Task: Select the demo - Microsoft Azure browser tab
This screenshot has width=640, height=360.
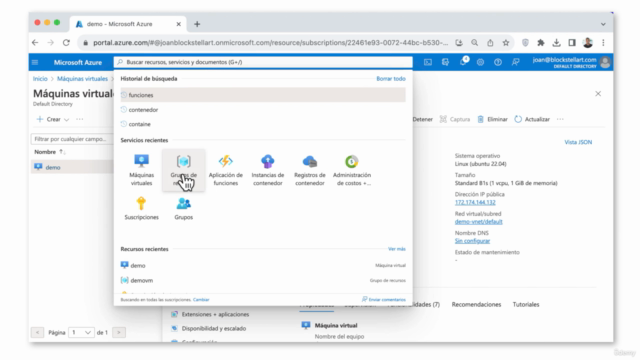Action: [x=128, y=24]
